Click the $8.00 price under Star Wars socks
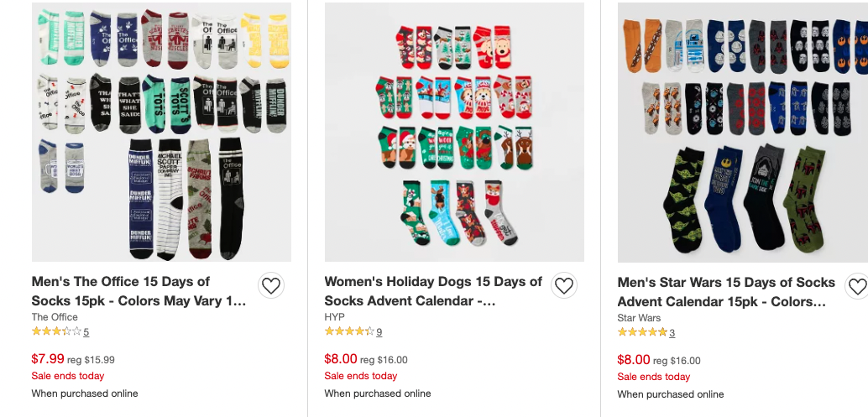The height and width of the screenshot is (417, 868). point(633,359)
